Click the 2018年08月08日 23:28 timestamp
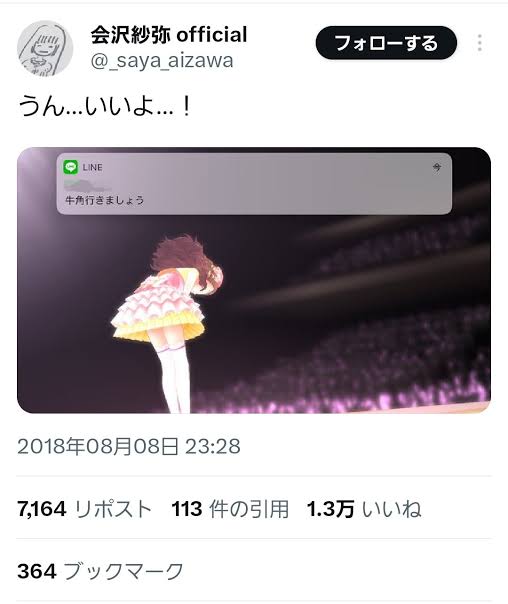508x604 pixels. 129,446
